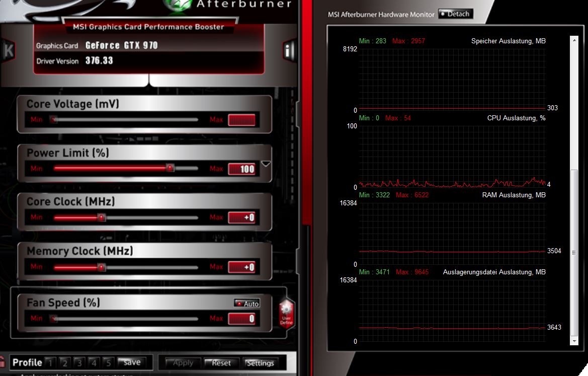Click the Max : 6522 RAM value
The width and height of the screenshot is (588, 376).
point(412,195)
